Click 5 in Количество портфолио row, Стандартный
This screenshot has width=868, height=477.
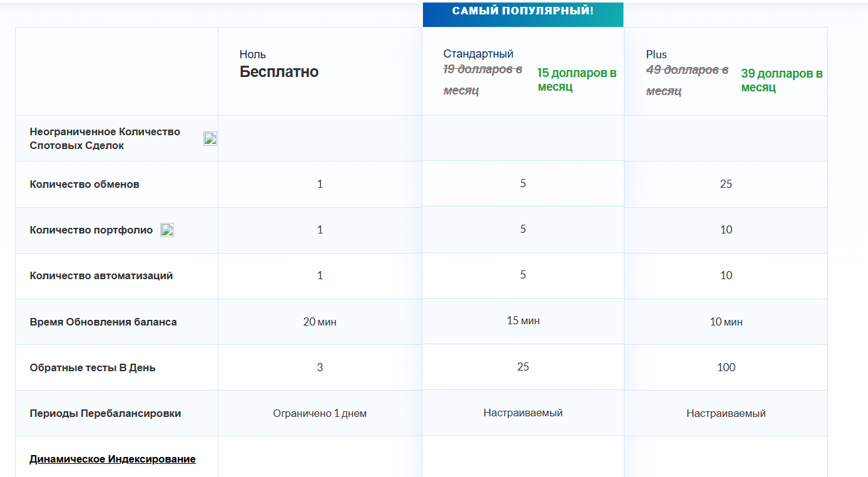(523, 229)
